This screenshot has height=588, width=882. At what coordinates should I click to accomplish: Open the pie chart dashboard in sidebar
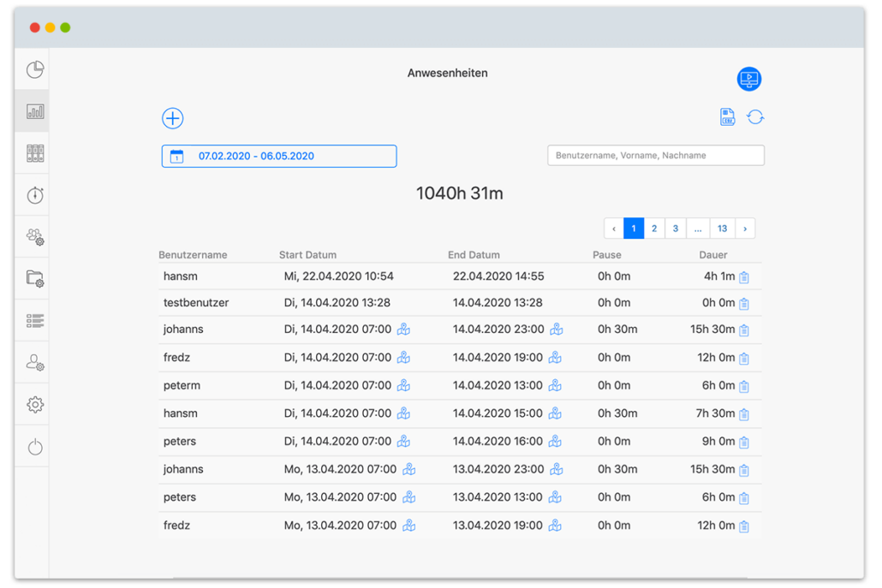35,69
